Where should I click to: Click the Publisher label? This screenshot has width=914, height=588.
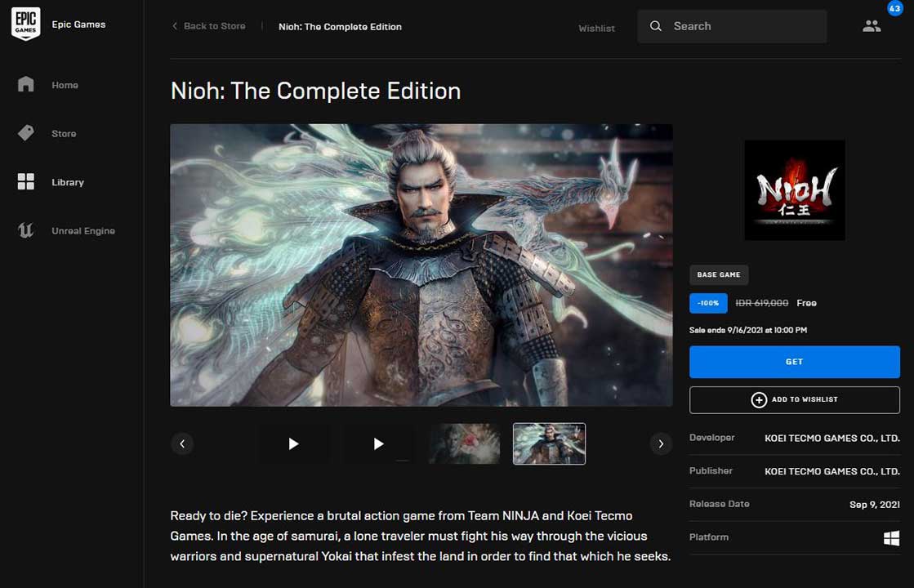pyautogui.click(x=711, y=471)
